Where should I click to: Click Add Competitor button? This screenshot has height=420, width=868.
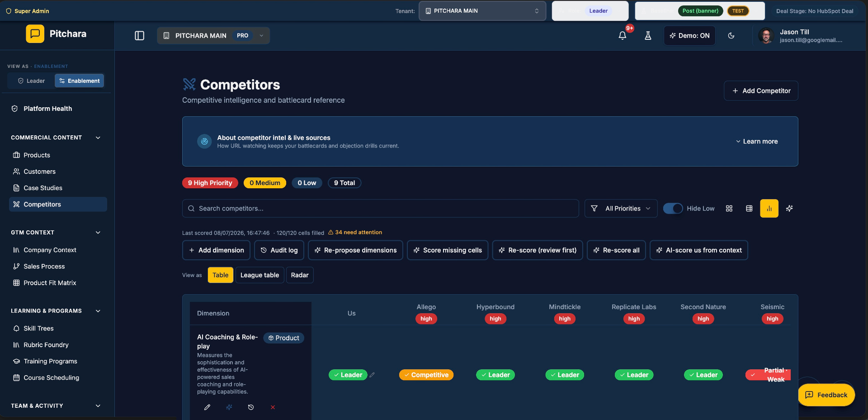tap(761, 91)
